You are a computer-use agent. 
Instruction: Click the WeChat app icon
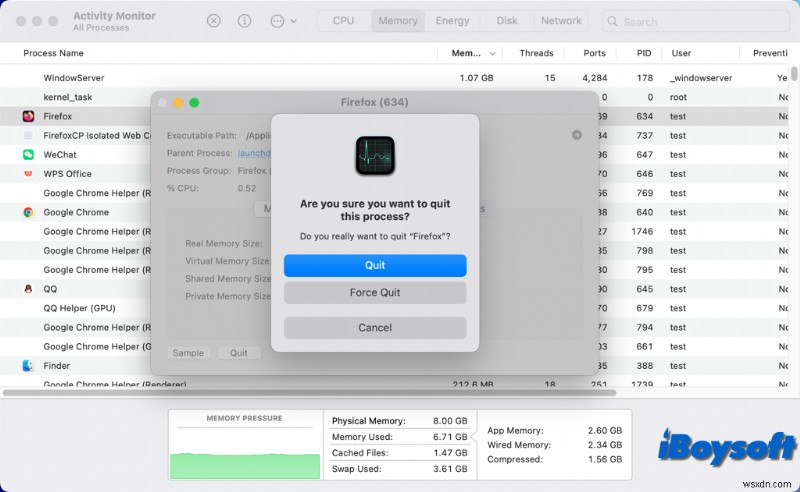[29, 155]
